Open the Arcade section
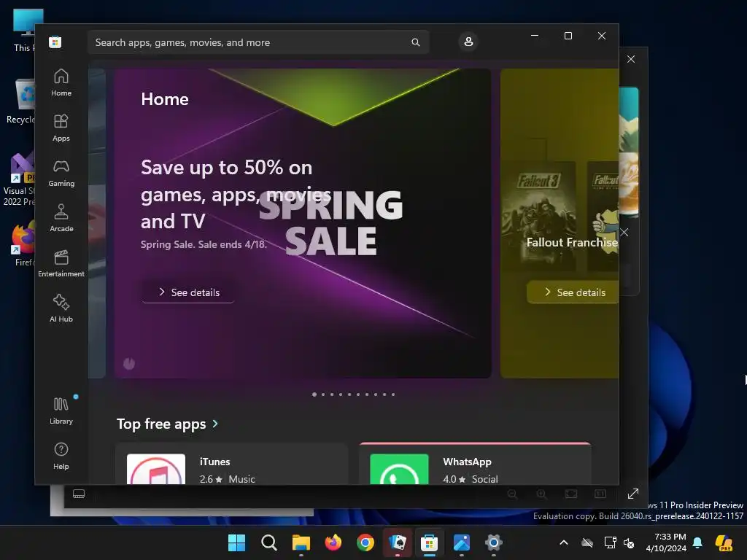The width and height of the screenshot is (747, 560). tap(61, 218)
